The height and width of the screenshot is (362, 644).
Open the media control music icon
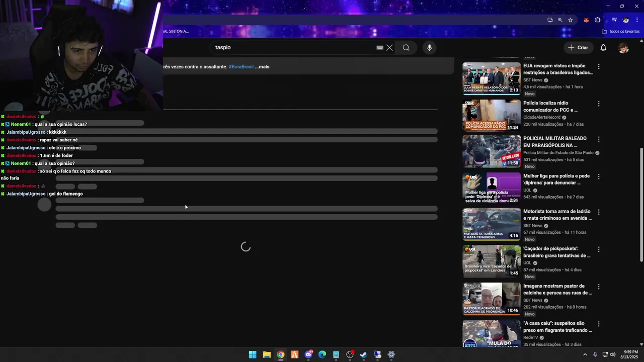[614, 20]
